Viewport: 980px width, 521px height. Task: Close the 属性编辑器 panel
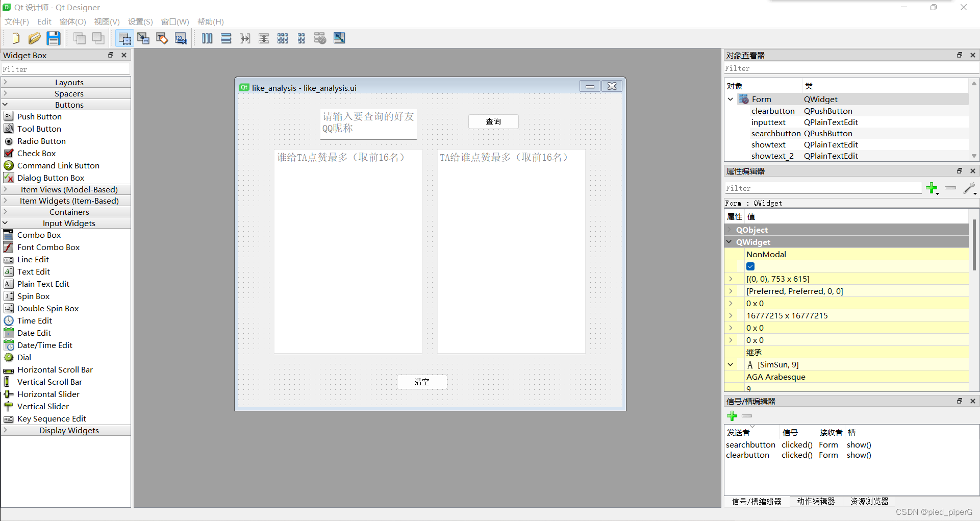click(973, 171)
